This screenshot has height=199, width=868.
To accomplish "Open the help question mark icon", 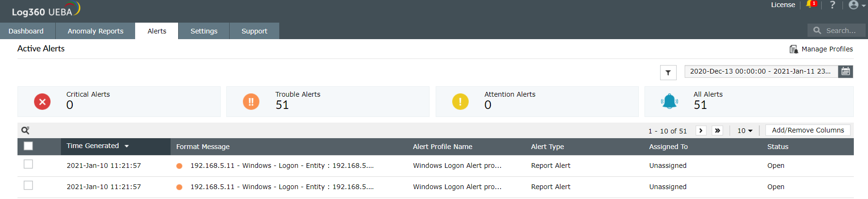I will (x=833, y=5).
